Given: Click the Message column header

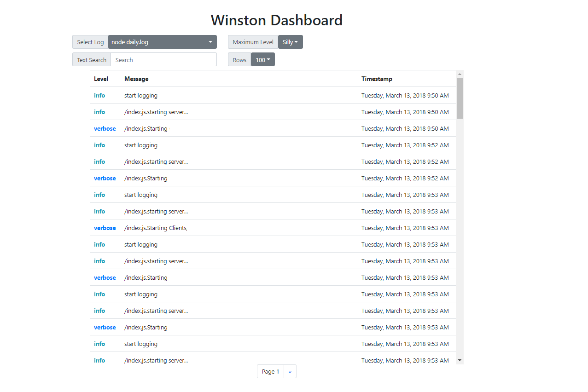Looking at the screenshot, I should [136, 79].
